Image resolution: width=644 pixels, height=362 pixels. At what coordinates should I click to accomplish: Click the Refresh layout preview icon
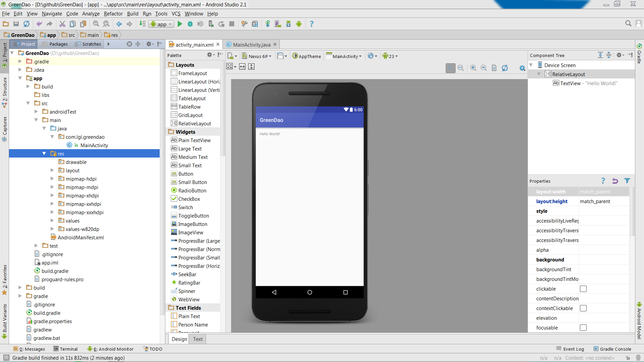pos(505,67)
